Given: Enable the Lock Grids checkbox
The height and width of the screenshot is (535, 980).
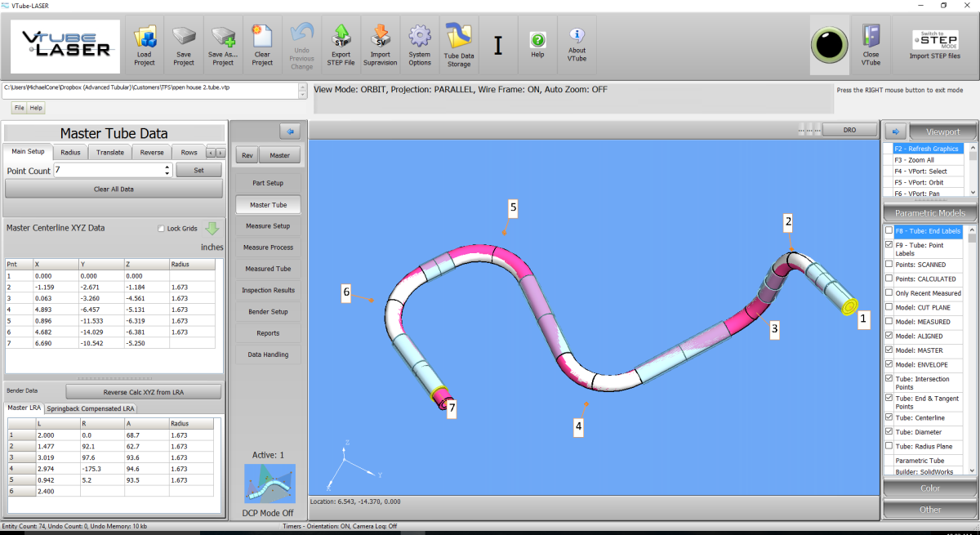Looking at the screenshot, I should [161, 229].
